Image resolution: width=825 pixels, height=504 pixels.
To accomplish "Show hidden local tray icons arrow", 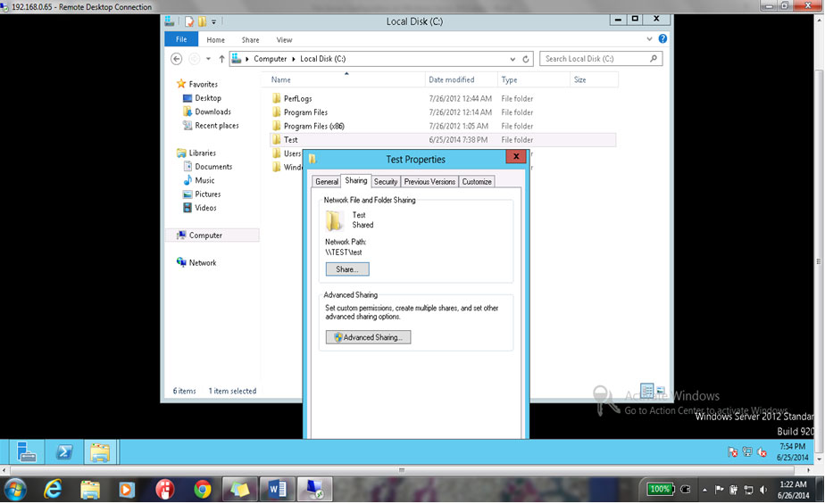I will pos(704,490).
